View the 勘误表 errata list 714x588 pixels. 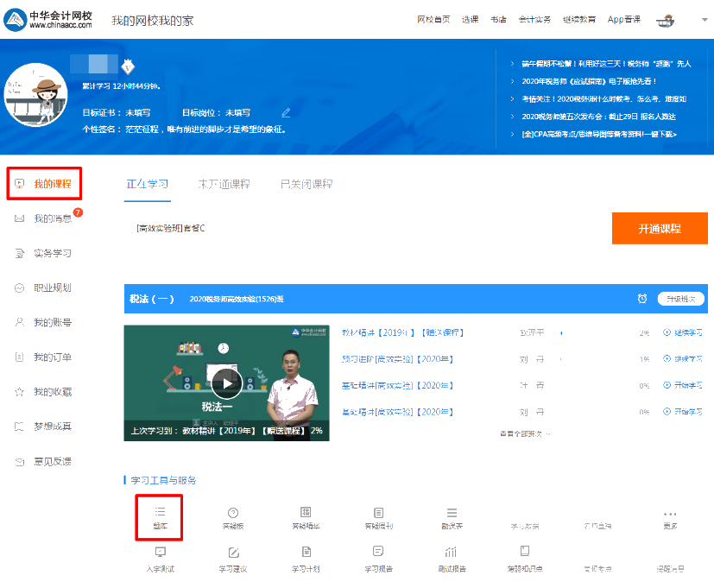pos(450,516)
